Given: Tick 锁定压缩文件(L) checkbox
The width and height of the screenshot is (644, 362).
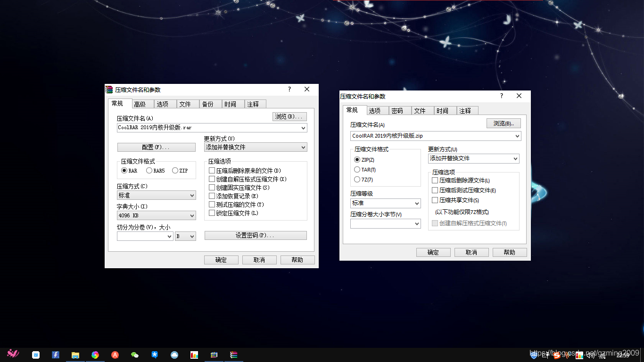Looking at the screenshot, I should click(x=212, y=213).
